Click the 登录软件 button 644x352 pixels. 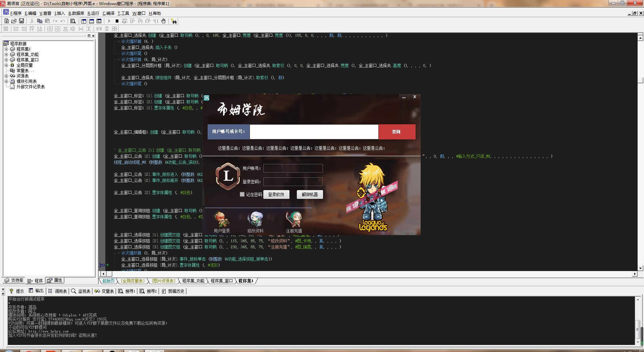tap(276, 194)
